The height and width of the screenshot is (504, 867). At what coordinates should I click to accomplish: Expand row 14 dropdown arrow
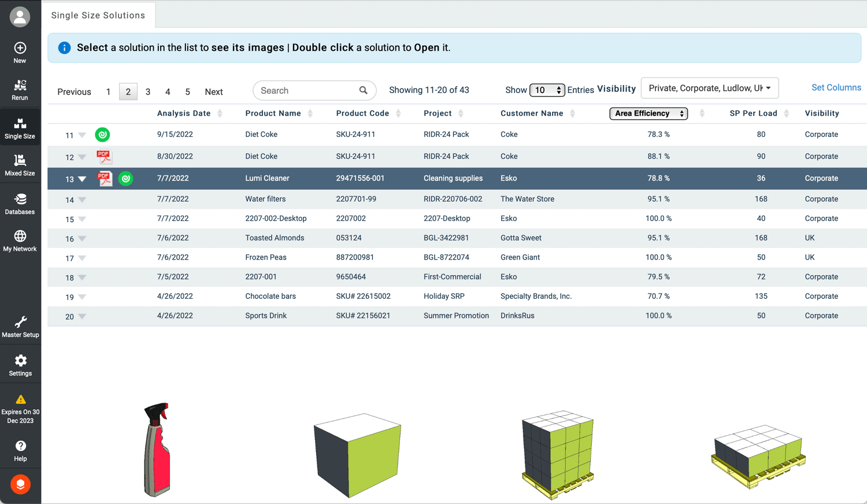point(82,200)
